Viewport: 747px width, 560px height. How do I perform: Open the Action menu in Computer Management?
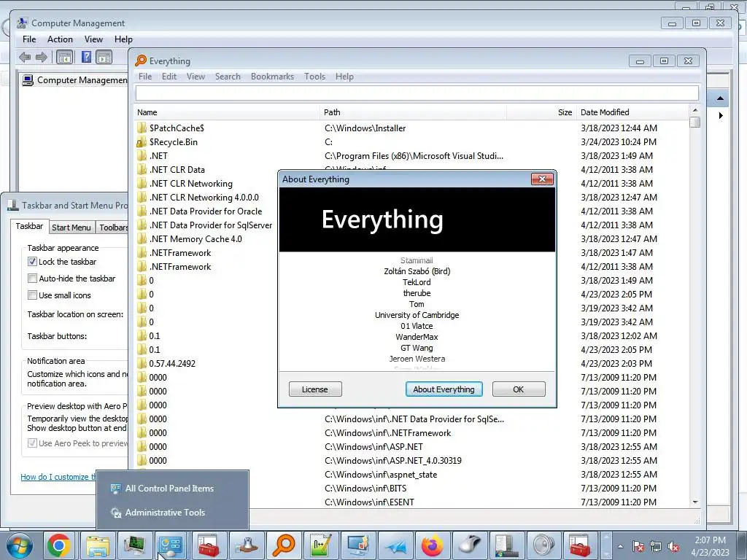(60, 39)
